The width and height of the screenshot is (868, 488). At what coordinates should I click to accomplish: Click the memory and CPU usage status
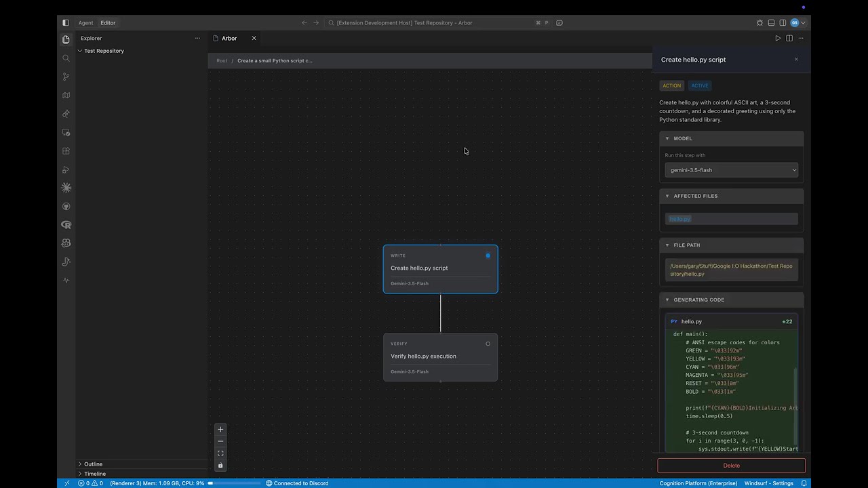[x=157, y=483]
